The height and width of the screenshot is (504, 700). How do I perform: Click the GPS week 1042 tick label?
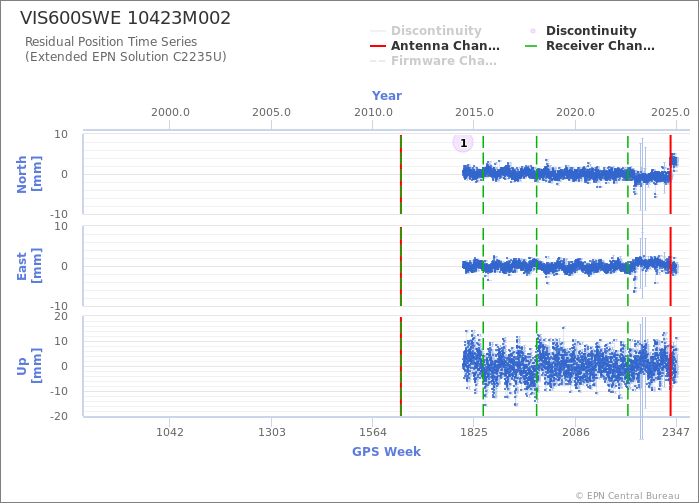click(170, 432)
